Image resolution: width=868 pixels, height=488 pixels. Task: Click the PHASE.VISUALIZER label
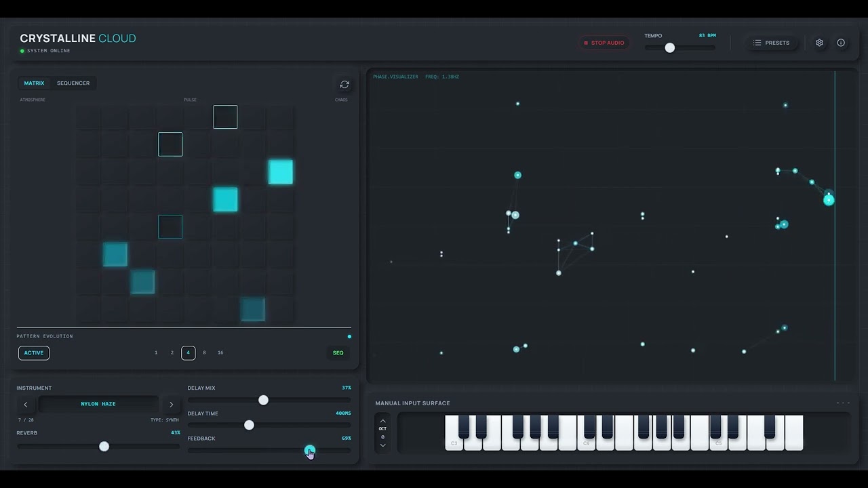point(395,77)
